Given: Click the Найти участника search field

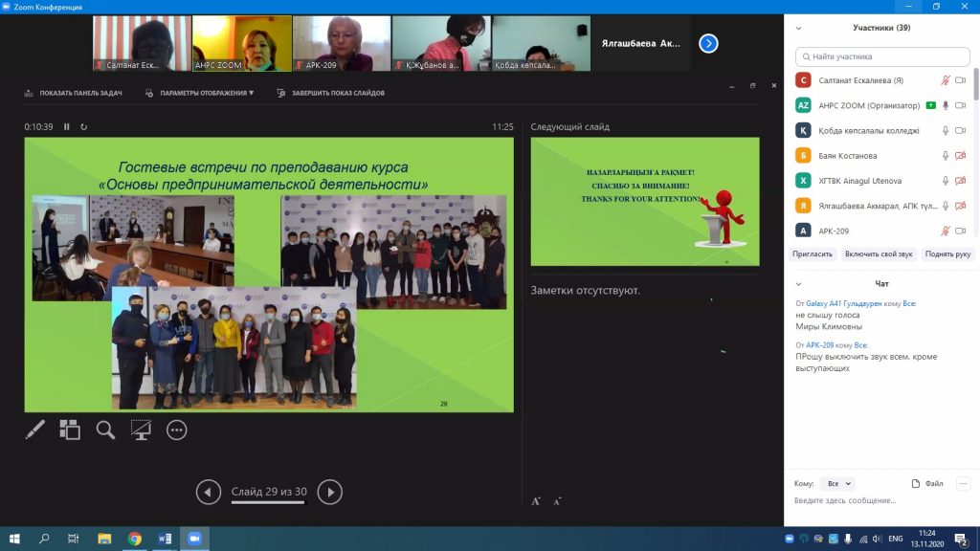Looking at the screenshot, I should pyautogui.click(x=882, y=56).
